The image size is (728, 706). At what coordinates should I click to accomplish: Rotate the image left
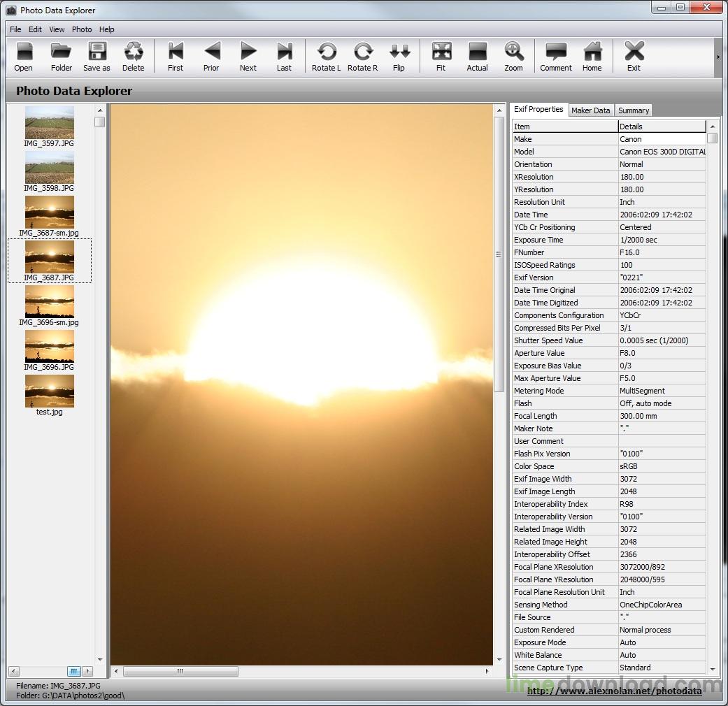click(x=326, y=56)
